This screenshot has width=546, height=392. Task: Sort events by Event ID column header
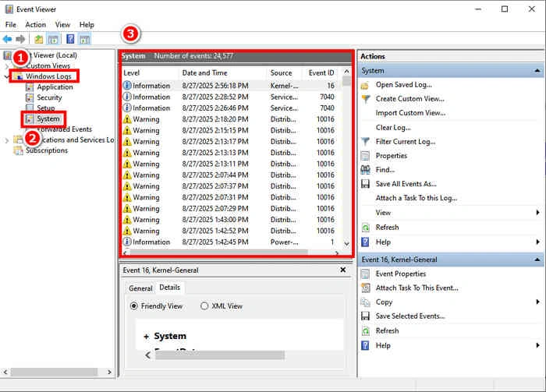point(321,73)
